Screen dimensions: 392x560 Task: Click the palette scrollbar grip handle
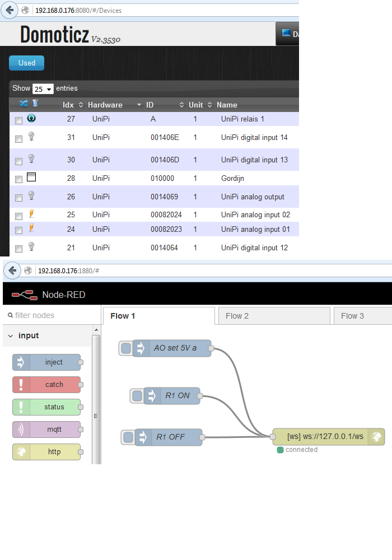tap(96, 416)
